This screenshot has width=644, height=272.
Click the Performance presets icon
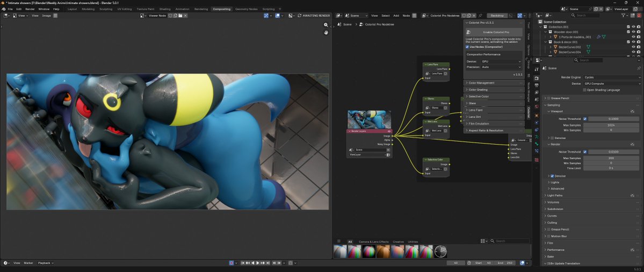coord(633,250)
